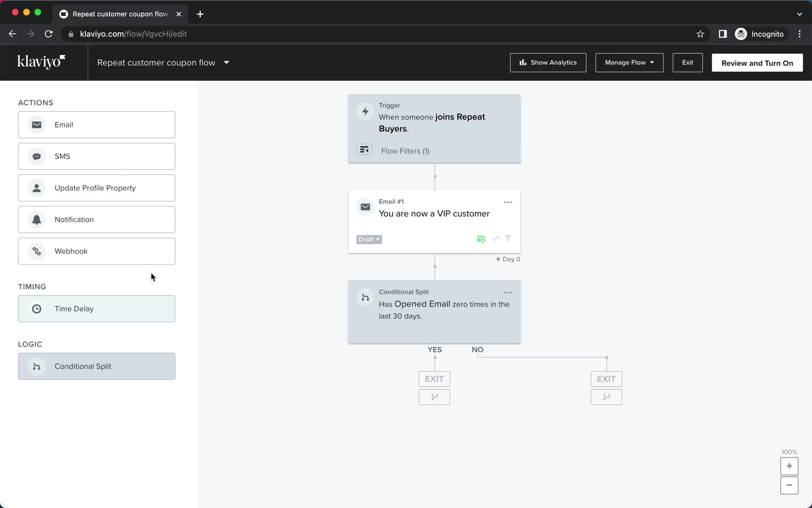Viewport: 812px width, 508px height.
Task: Select the Notification action icon
Action: tap(36, 219)
